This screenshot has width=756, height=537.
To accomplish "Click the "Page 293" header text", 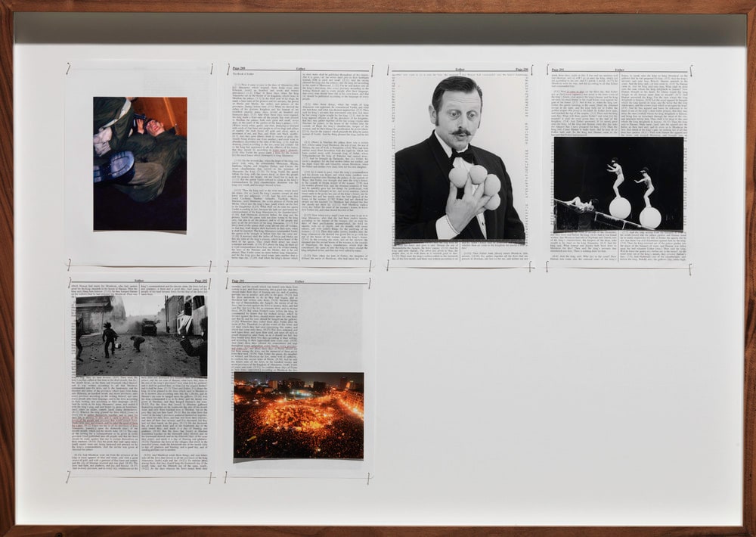I will pyautogui.click(x=238, y=281).
